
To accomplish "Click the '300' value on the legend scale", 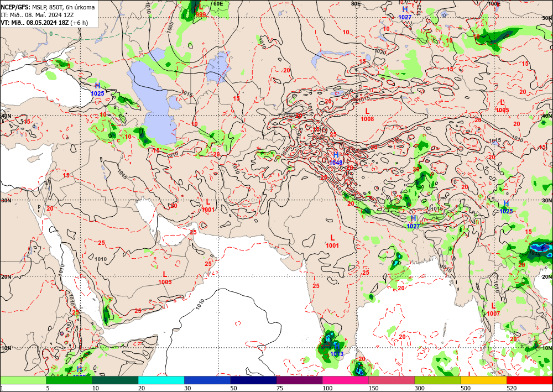I will [419, 388].
